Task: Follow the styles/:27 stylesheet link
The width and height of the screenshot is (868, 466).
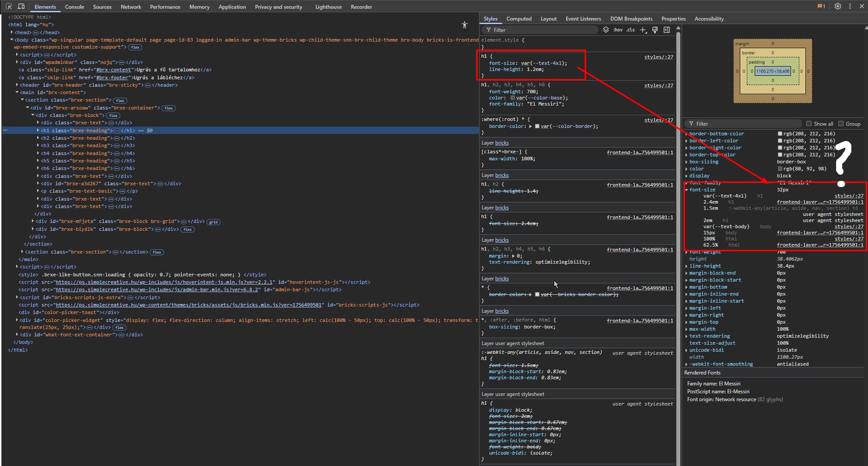Action: (659, 57)
